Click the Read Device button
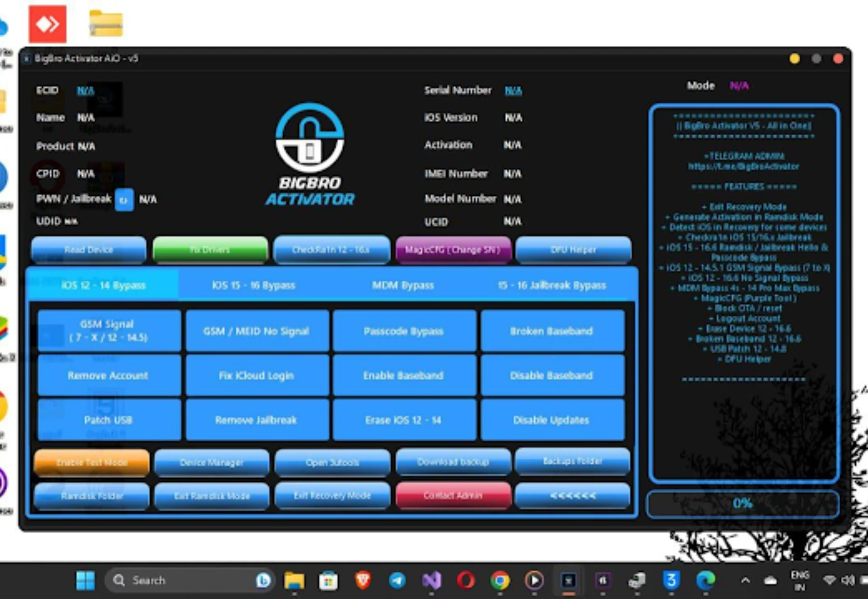 pyautogui.click(x=88, y=249)
